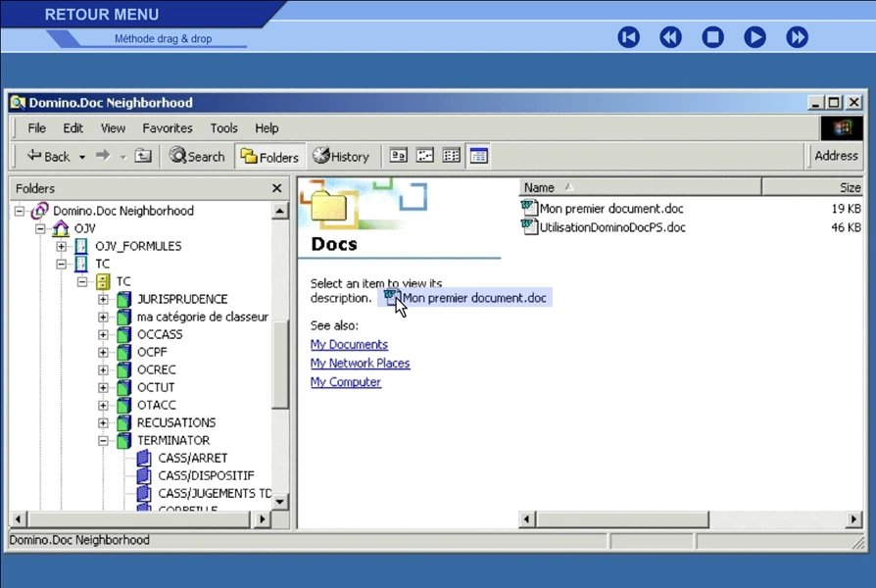Select the OJV home icon
The width and height of the screenshot is (876, 588).
(61, 228)
